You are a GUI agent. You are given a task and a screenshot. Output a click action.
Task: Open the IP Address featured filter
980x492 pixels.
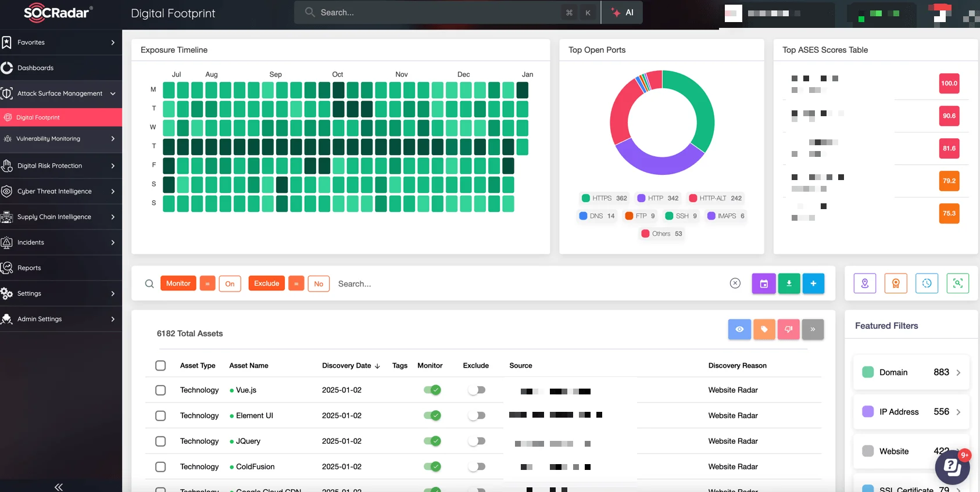click(911, 412)
